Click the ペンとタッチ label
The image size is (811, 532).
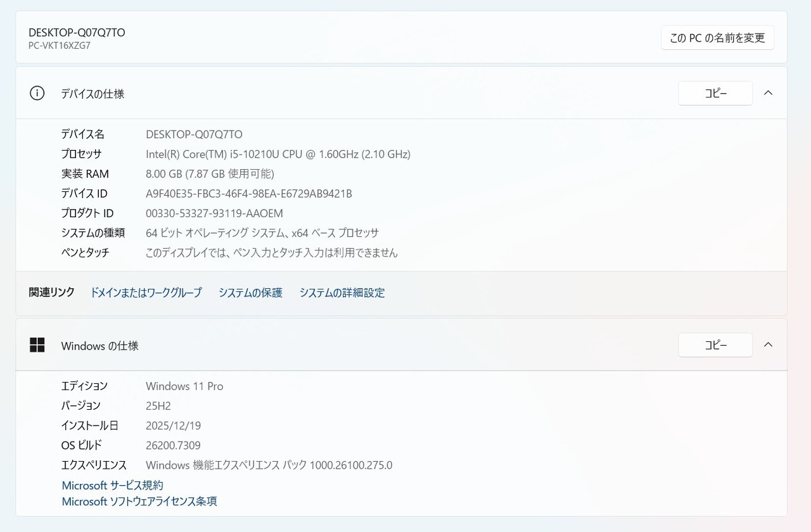[85, 253]
